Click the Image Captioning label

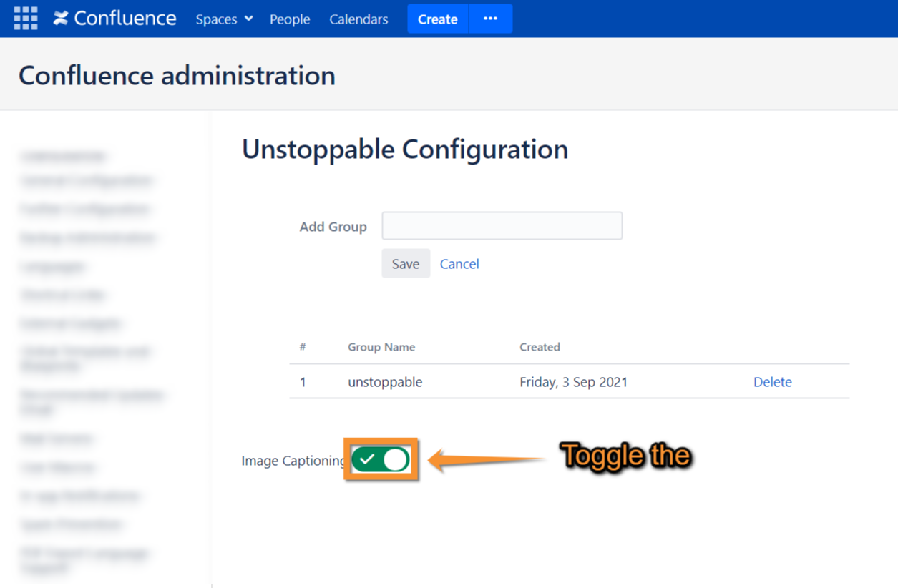tap(293, 461)
